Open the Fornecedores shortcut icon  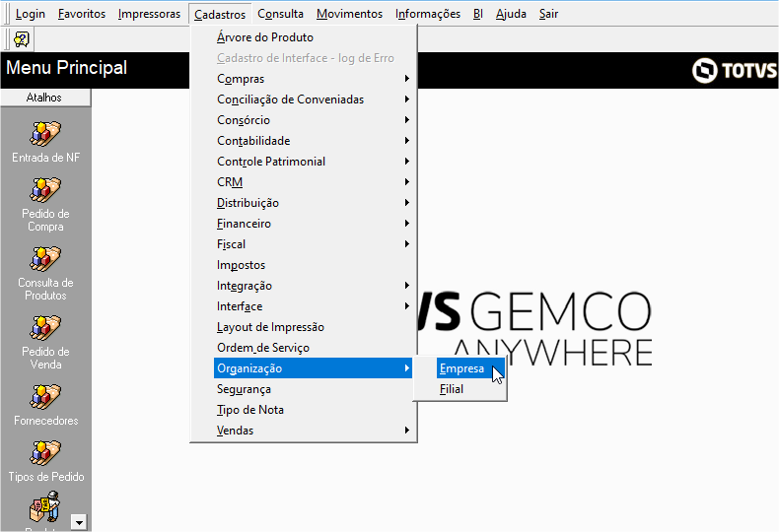coord(45,397)
